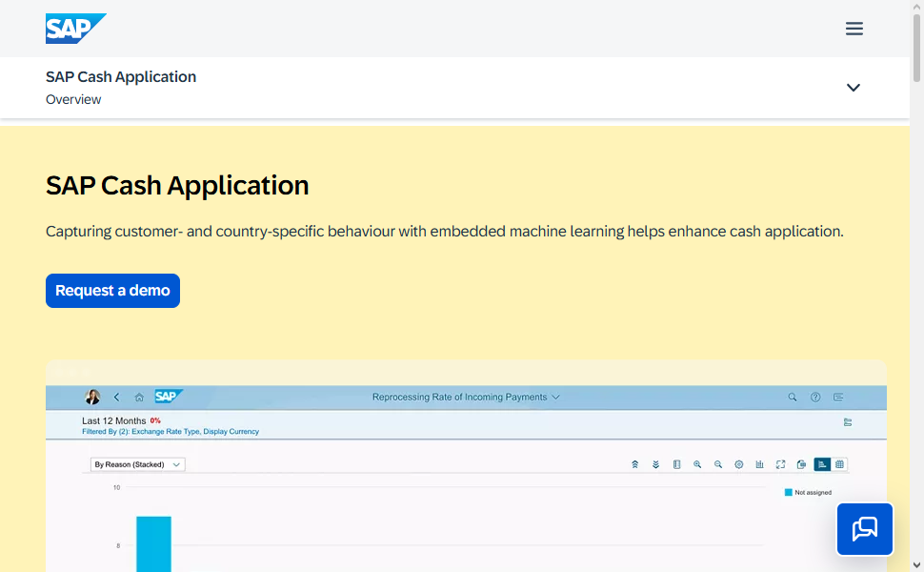This screenshot has height=572, width=924.
Task: Toggle full screen chart icon
Action: (x=780, y=464)
